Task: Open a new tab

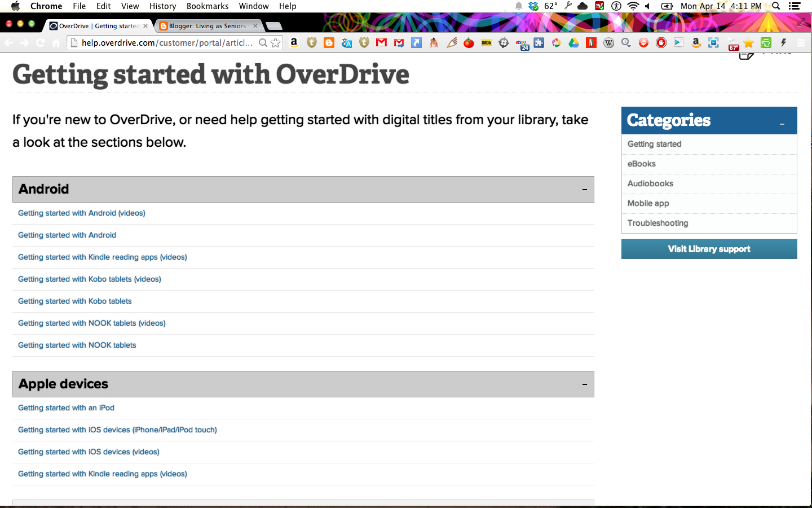Action: [274, 26]
